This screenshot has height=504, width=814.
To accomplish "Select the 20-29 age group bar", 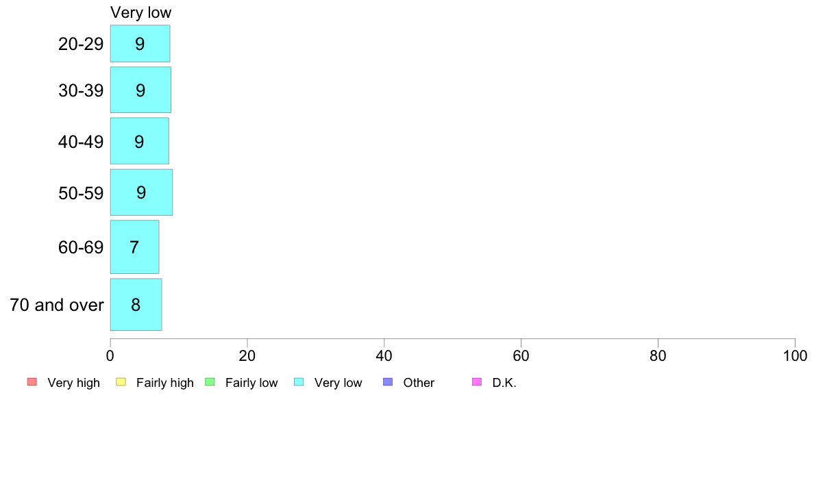I will 140,44.
